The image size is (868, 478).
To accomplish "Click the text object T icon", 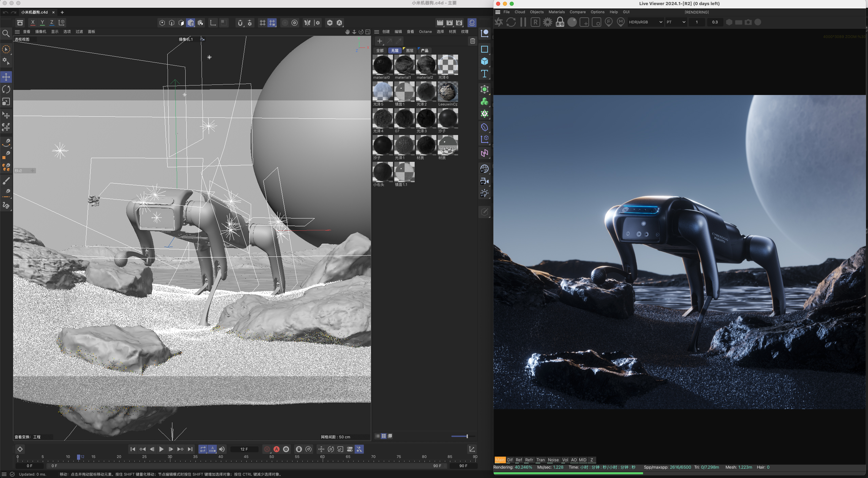I will (484, 74).
